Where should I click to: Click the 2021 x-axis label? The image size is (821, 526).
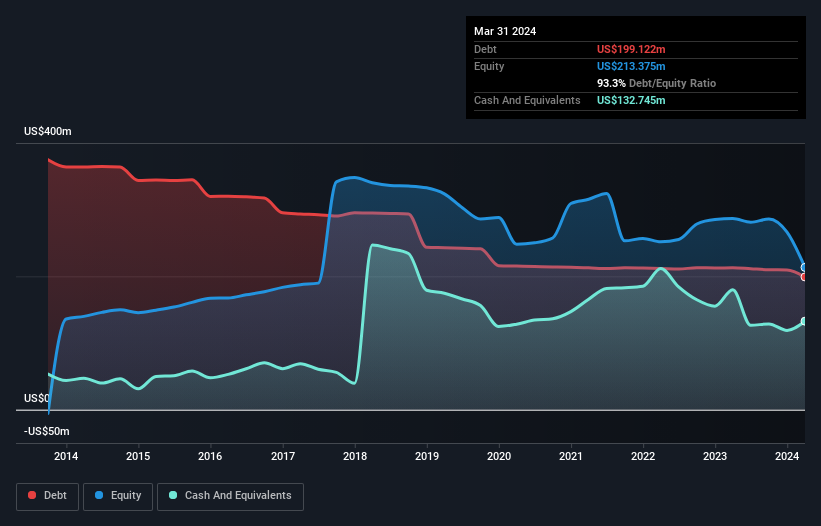571,456
